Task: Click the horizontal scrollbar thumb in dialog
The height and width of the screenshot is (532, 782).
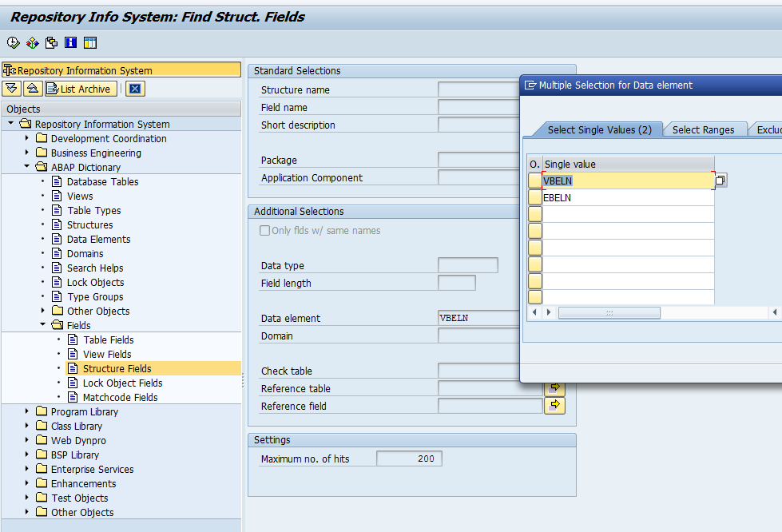Action: [x=609, y=312]
